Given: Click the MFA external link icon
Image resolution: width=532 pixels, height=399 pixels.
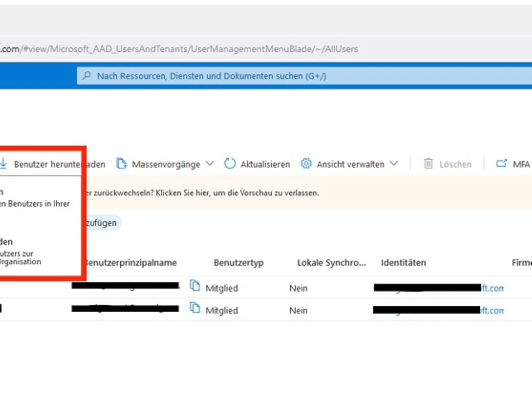Looking at the screenshot, I should click(502, 163).
